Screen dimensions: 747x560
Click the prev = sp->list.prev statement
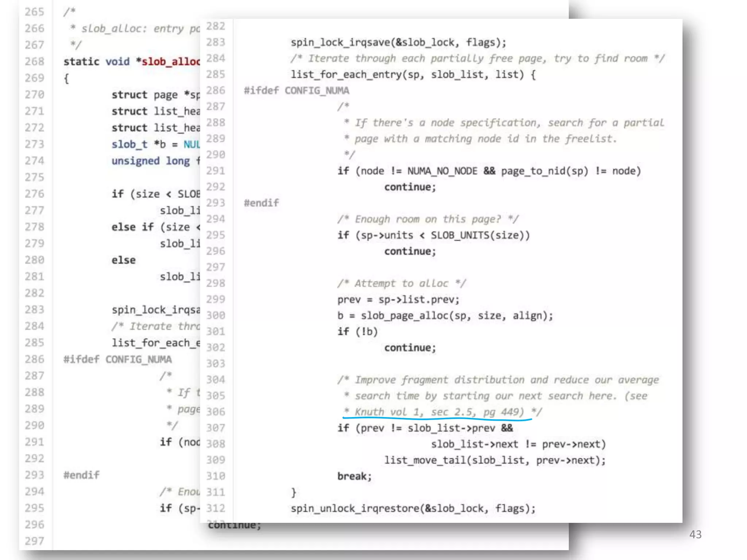coord(398,300)
